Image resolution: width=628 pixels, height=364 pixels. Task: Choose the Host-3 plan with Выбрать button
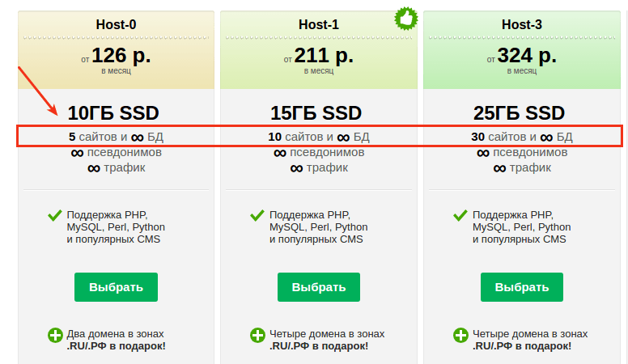522,287
